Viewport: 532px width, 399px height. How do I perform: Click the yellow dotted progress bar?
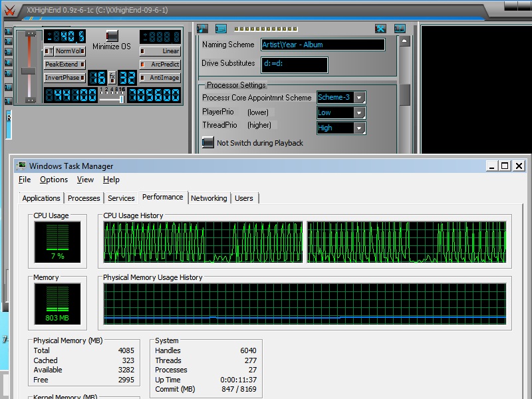point(266,29)
